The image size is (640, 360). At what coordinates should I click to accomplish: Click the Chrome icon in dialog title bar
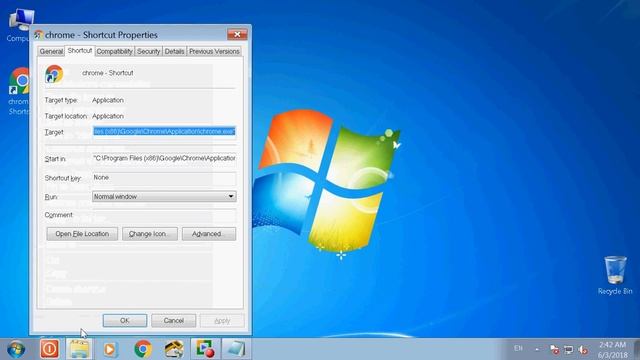(x=38, y=35)
